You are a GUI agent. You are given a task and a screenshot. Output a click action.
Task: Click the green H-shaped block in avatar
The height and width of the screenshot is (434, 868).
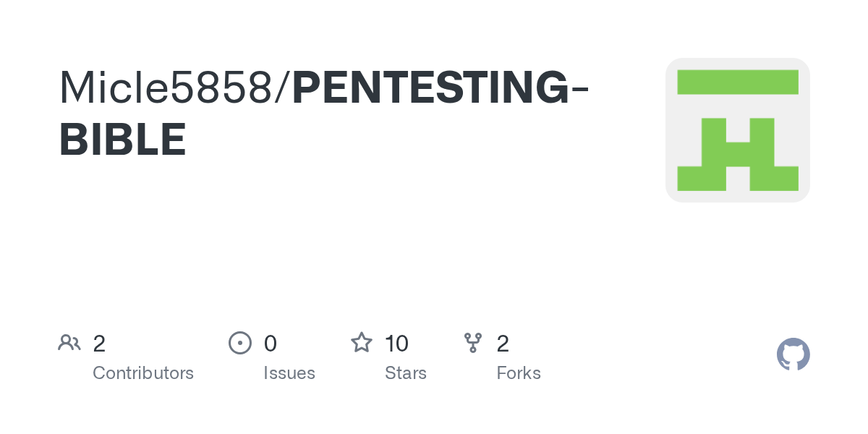coord(738,154)
